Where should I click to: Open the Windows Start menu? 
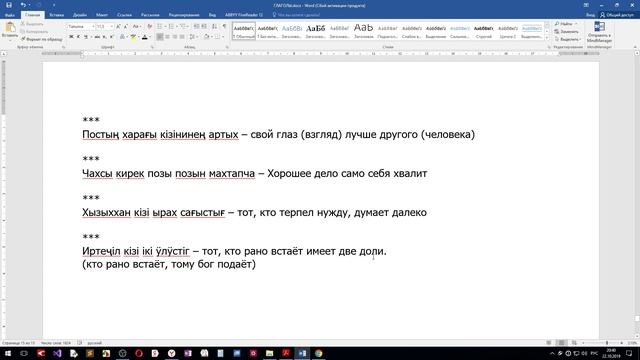(8, 353)
